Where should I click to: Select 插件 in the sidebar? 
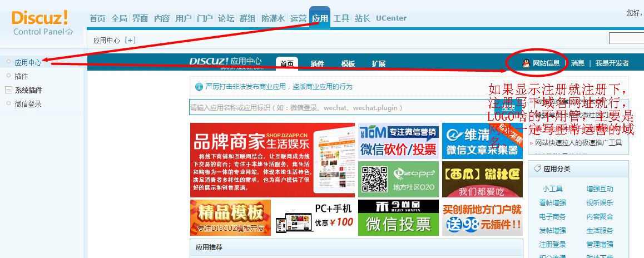tap(21, 76)
